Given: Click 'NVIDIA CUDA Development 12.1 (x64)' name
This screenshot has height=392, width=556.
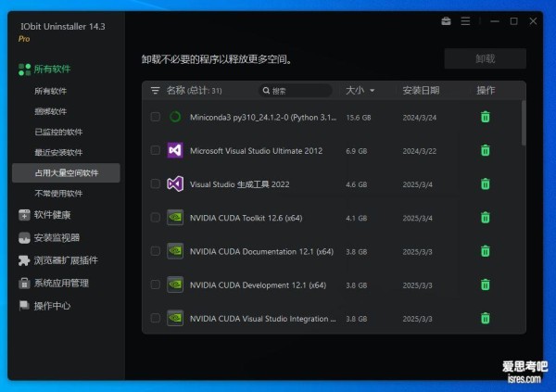Looking at the screenshot, I should click(258, 285).
